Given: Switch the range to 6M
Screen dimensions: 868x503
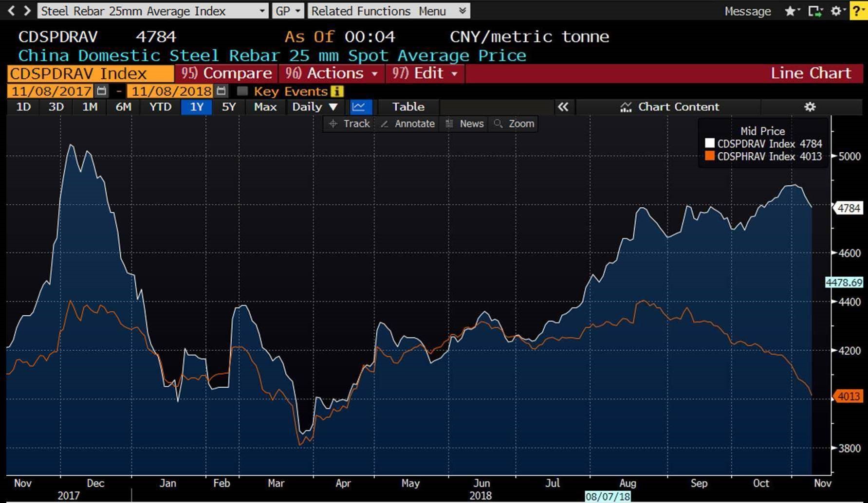Looking at the screenshot, I should (123, 107).
